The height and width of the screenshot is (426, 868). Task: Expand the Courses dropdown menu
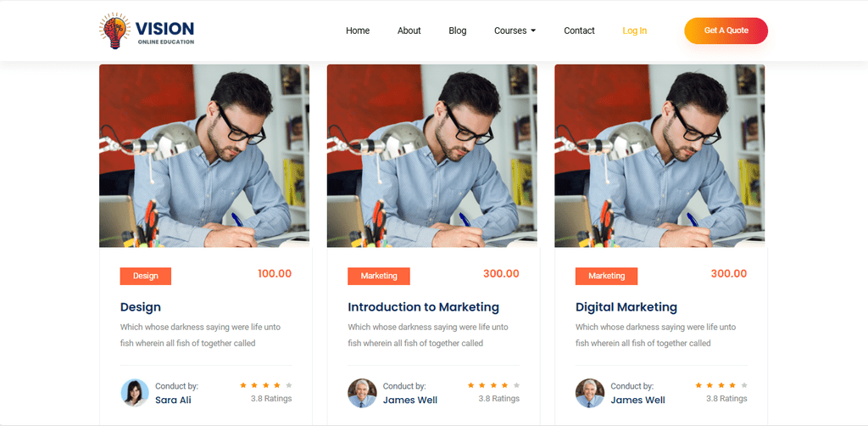pyautogui.click(x=515, y=31)
